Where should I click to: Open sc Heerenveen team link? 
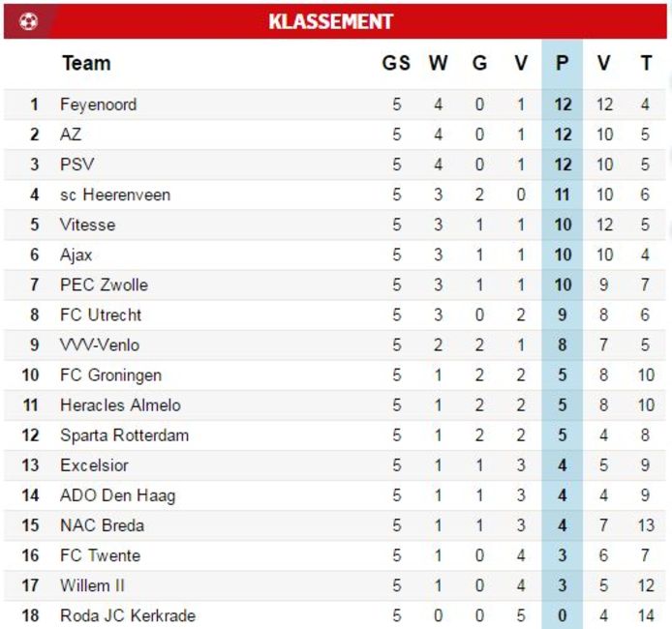click(114, 195)
